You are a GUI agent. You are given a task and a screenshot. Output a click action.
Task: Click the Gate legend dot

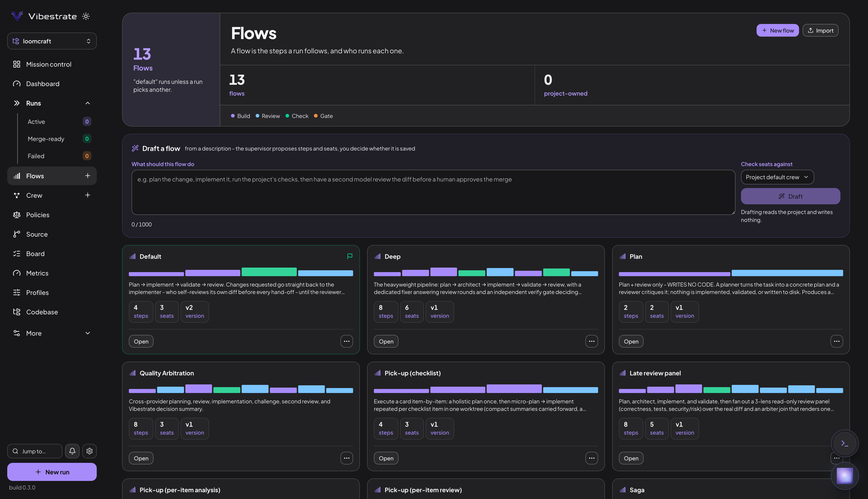point(316,116)
